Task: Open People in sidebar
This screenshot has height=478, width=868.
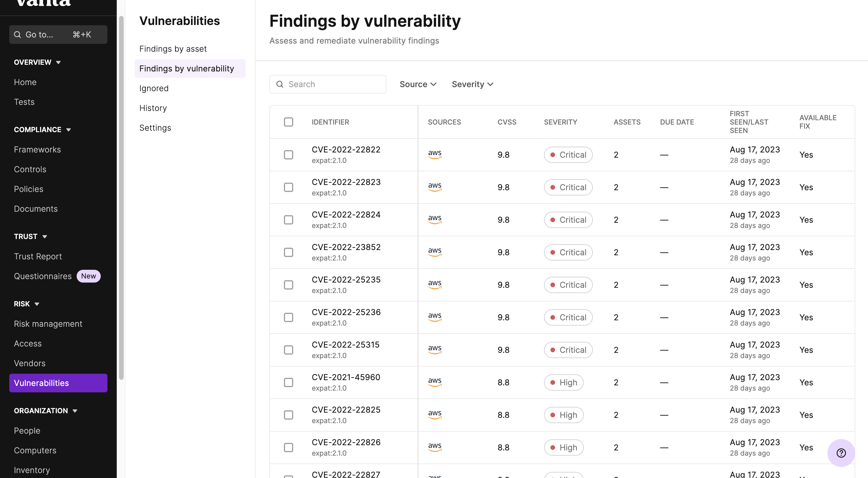Action: tap(27, 431)
